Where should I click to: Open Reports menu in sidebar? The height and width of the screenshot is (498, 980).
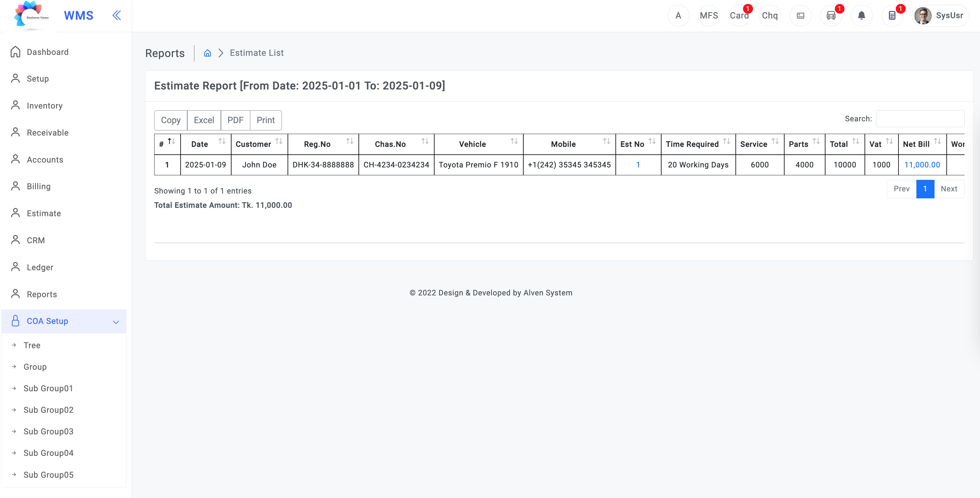click(64, 294)
